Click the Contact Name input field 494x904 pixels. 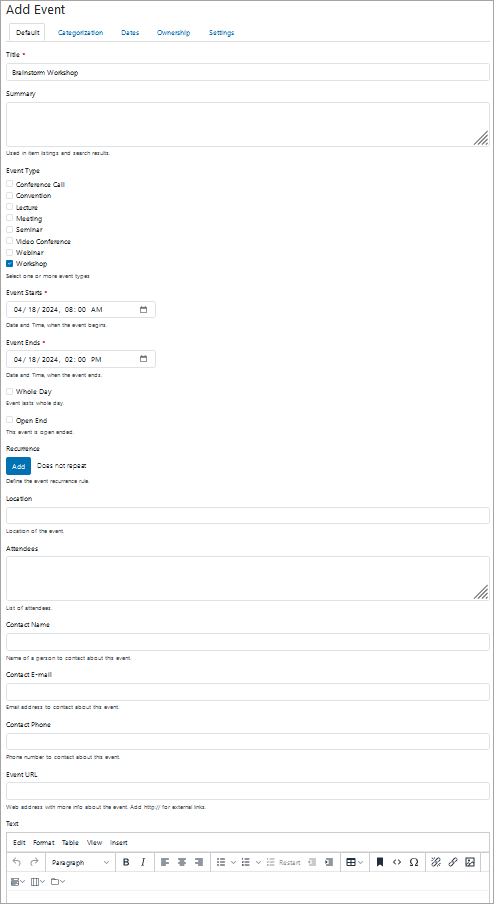[248, 642]
